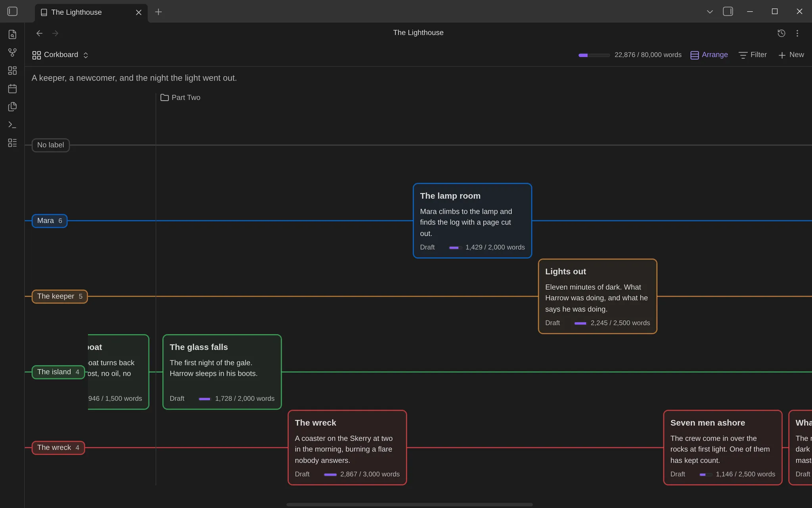Open version history clock icon

coord(781,33)
